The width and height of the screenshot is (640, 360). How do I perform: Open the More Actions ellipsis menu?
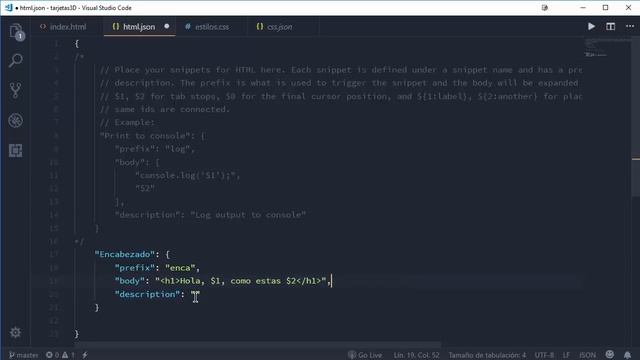click(x=630, y=27)
